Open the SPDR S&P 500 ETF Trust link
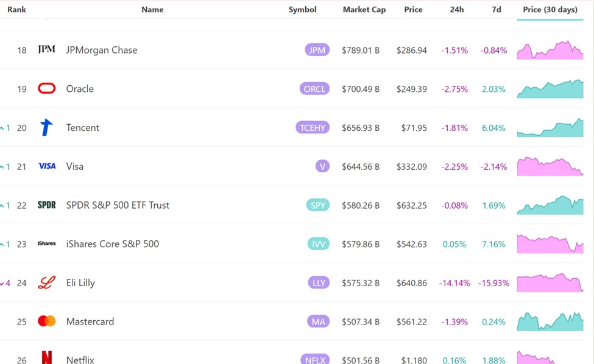This screenshot has height=364, width=594. (118, 205)
